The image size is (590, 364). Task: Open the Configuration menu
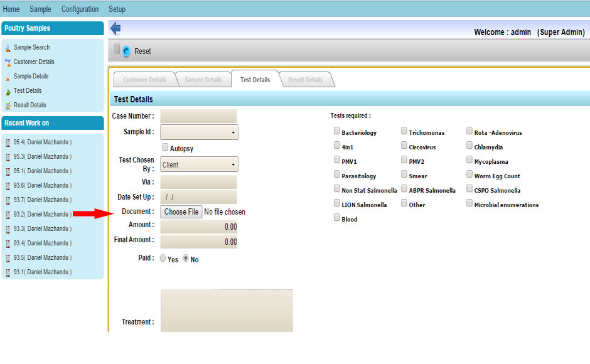(80, 9)
